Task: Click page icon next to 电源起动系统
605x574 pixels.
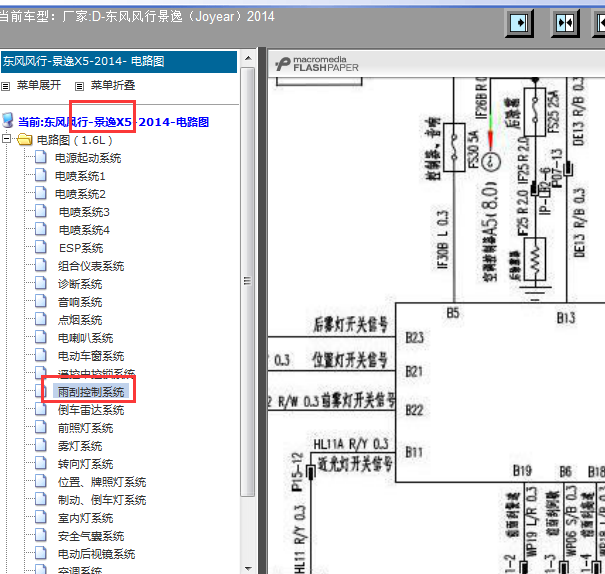Action: pyautogui.click(x=41, y=157)
